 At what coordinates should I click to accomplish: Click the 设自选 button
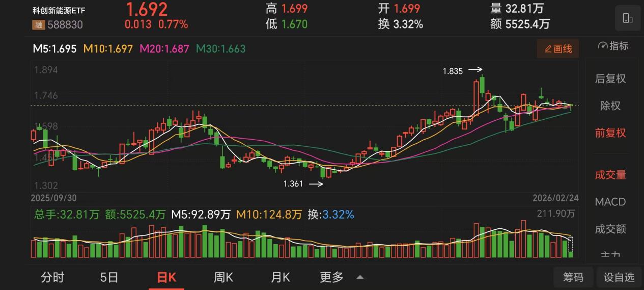pyautogui.click(x=619, y=277)
